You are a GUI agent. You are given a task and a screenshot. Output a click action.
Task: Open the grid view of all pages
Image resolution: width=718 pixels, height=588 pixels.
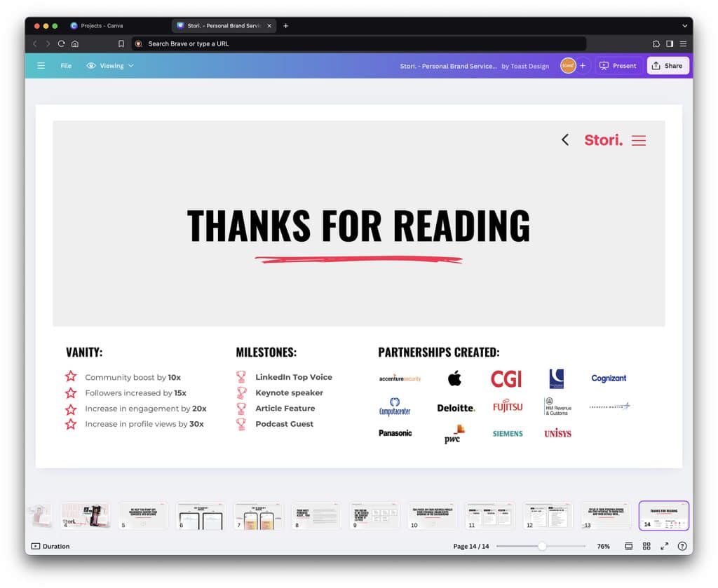click(x=646, y=546)
